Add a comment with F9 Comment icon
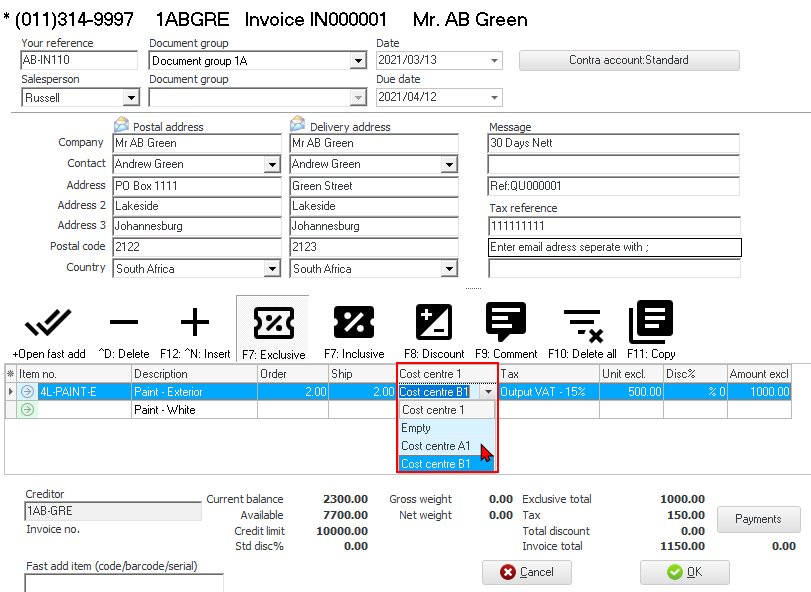811x592 pixels. (x=506, y=323)
